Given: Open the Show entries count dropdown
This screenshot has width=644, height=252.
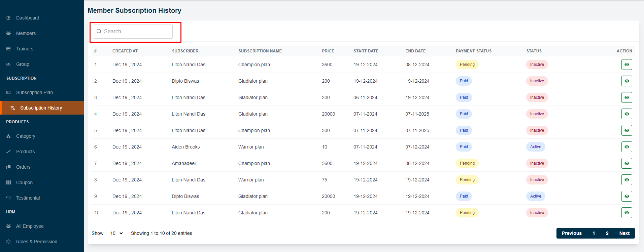Looking at the screenshot, I should pyautogui.click(x=116, y=233).
